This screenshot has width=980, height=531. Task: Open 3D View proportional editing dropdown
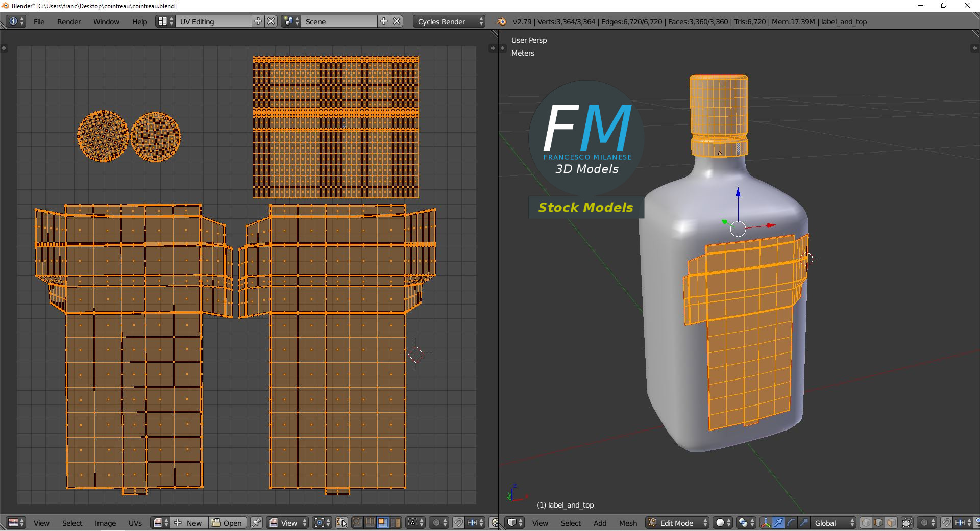click(x=927, y=523)
